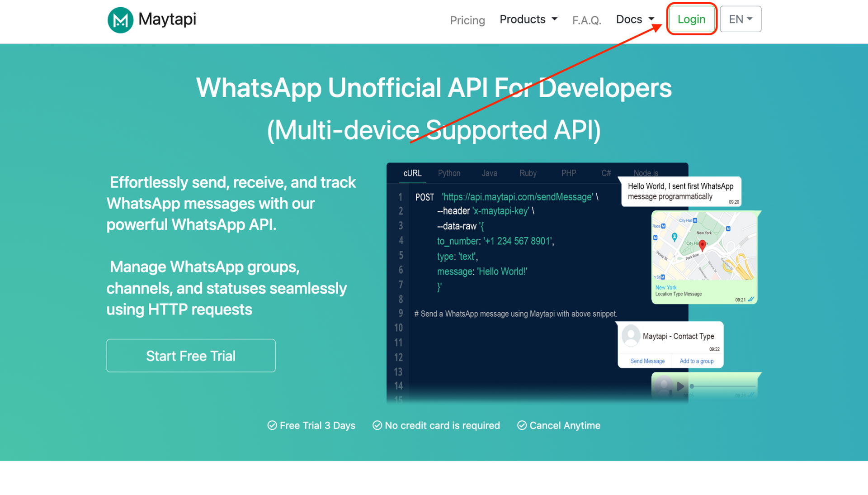Click the POST keyword in code
This screenshot has width=868, height=495.
tap(425, 197)
